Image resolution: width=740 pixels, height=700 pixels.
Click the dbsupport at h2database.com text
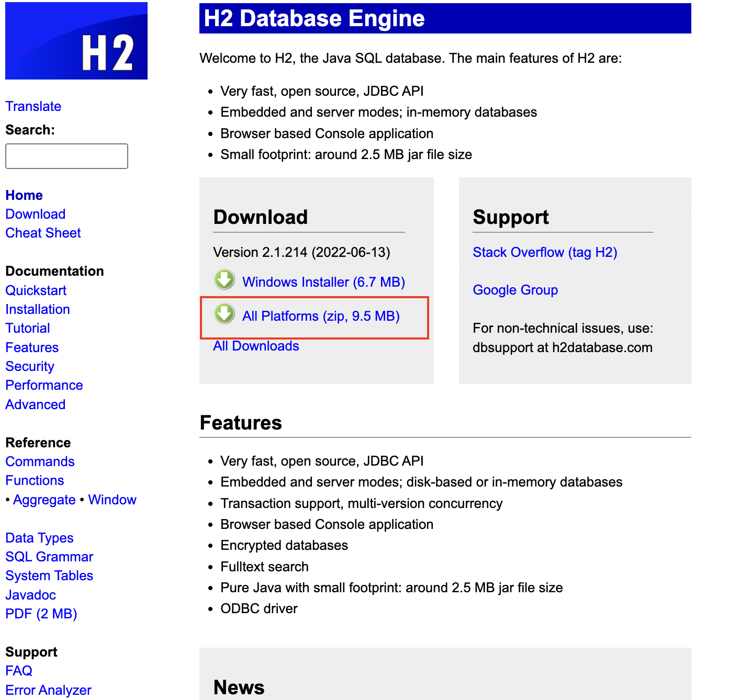[563, 347]
